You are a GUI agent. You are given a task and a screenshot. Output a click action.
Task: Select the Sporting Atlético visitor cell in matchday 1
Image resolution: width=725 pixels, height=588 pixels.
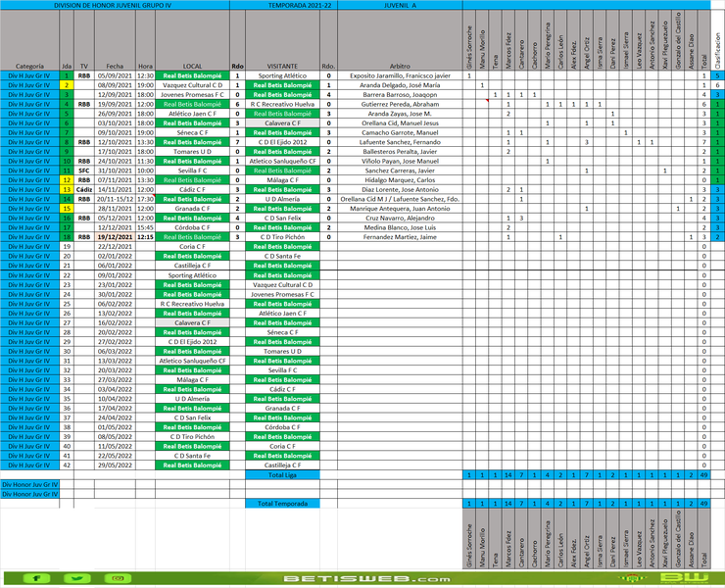282,75
